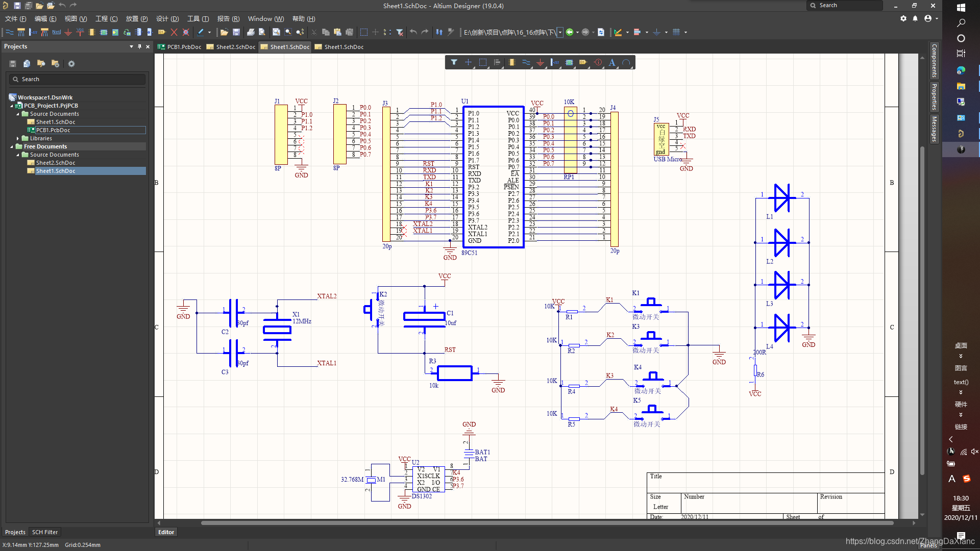
Task: Choose the Place Sheet Symbol tool
Action: click(104, 32)
